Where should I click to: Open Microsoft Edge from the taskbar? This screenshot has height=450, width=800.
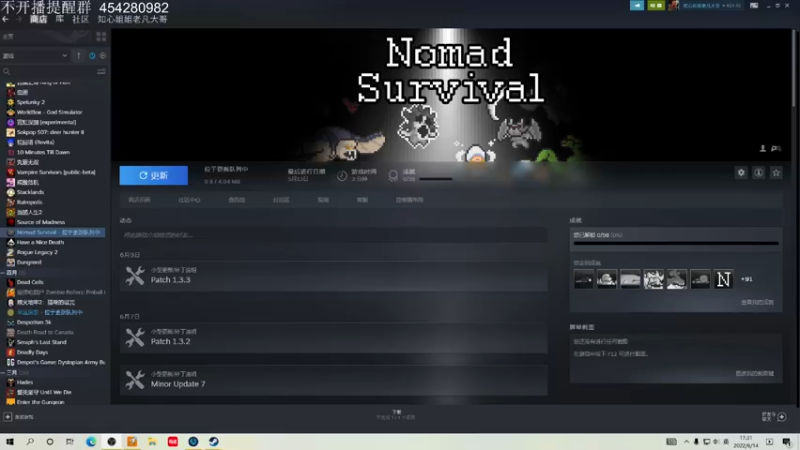click(x=91, y=442)
